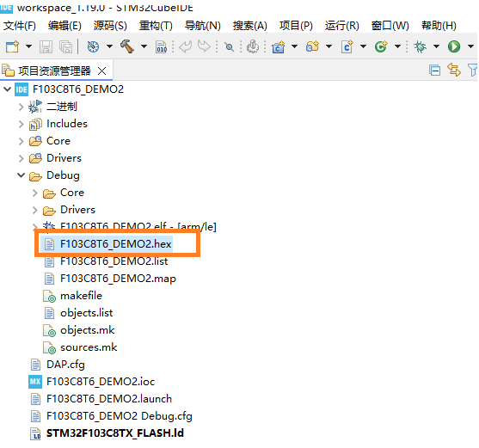
Task: Click the green bug Debug icon
Action: point(420,46)
